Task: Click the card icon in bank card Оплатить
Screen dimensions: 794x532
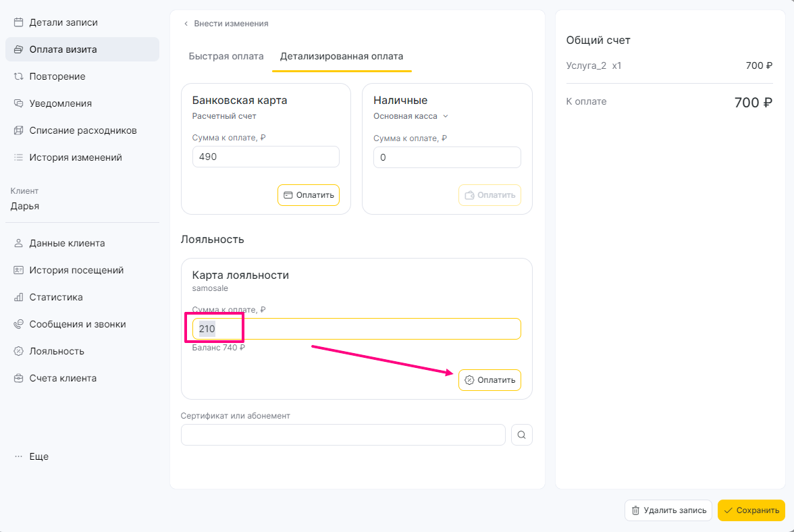Action: tap(288, 195)
